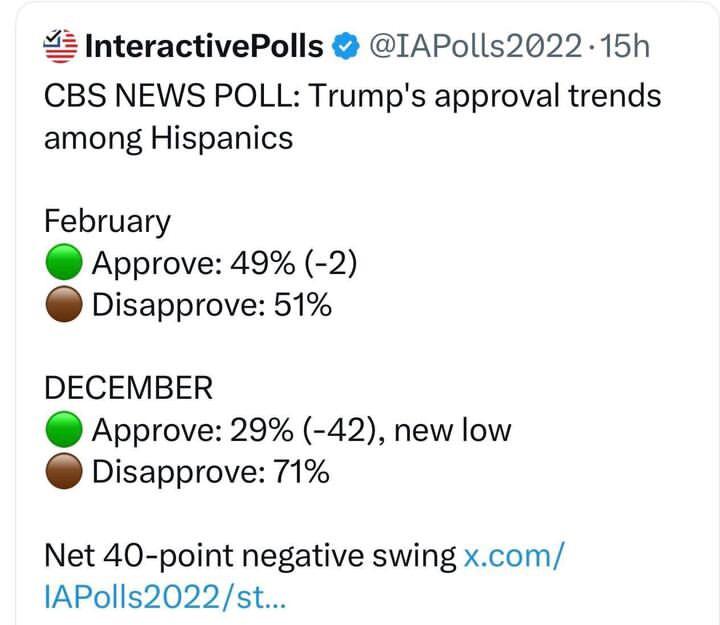Click the 'Approve: 49% (-2)' text
This screenshot has width=720, height=625.
pyautogui.click(x=224, y=263)
